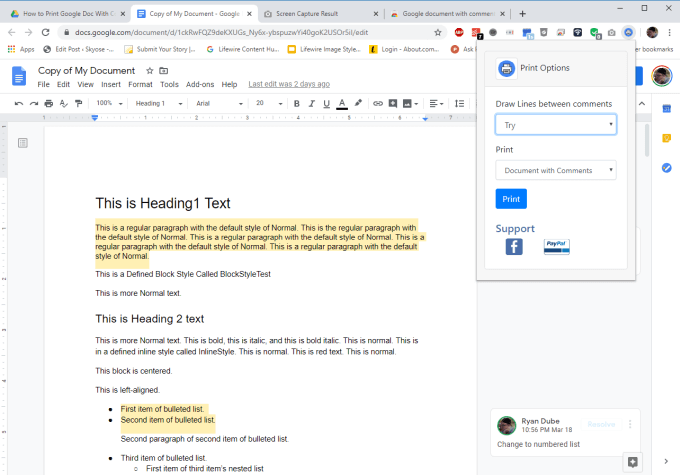Open the Add-ons menu

200,85
